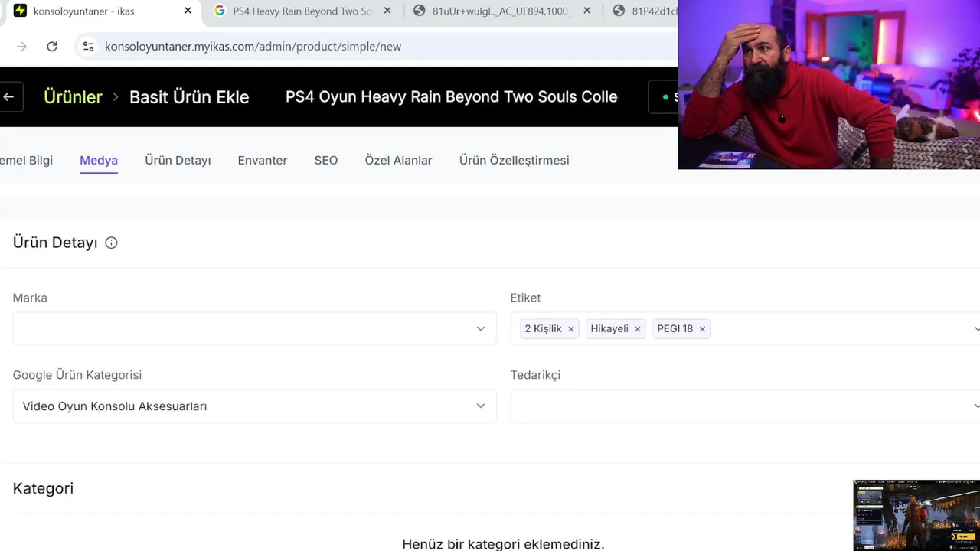Open the Marka dropdown

254,328
